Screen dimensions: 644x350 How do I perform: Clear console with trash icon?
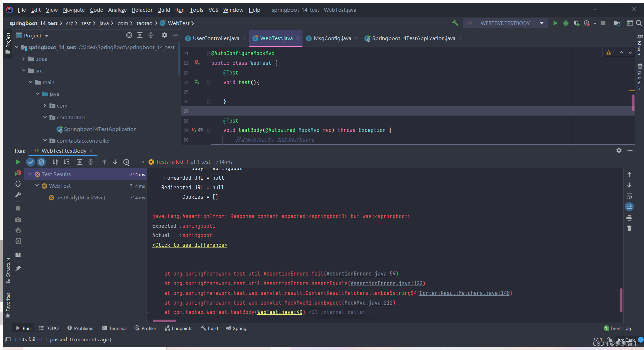pyautogui.click(x=629, y=228)
